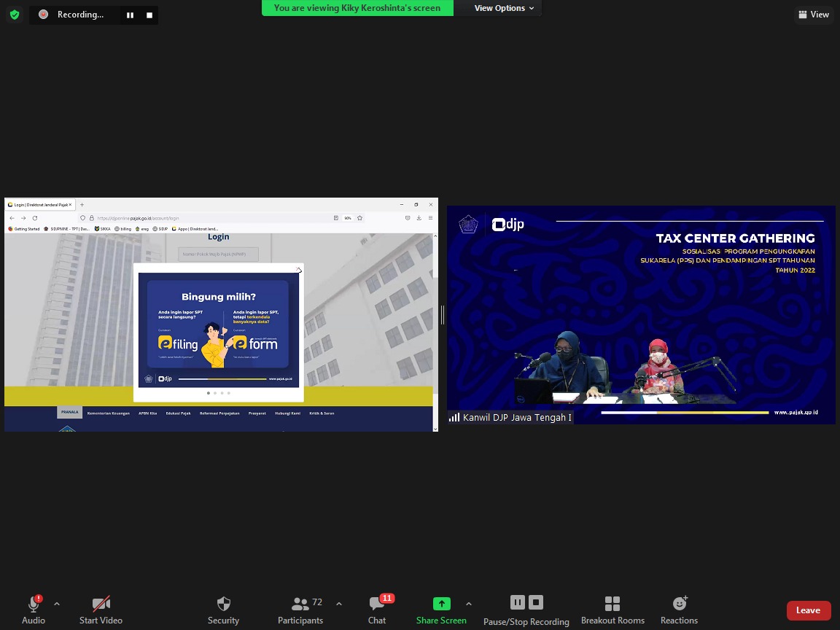Screen dimensions: 840x630
Task: Click the green Share Screen icon
Action: (x=441, y=604)
